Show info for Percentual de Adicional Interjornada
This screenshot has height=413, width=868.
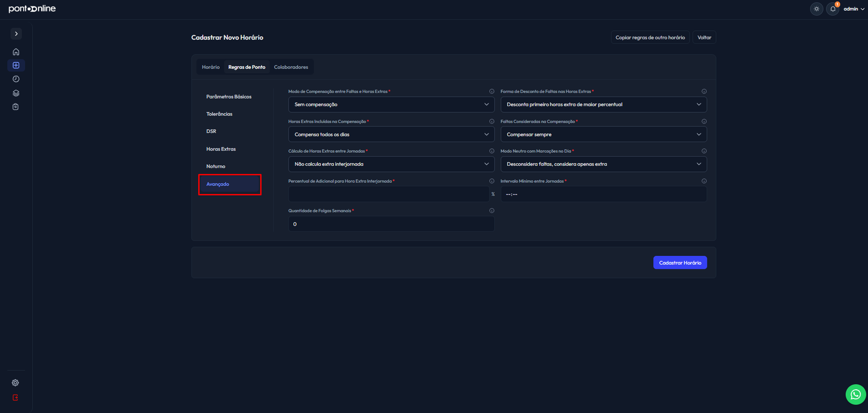click(x=492, y=181)
